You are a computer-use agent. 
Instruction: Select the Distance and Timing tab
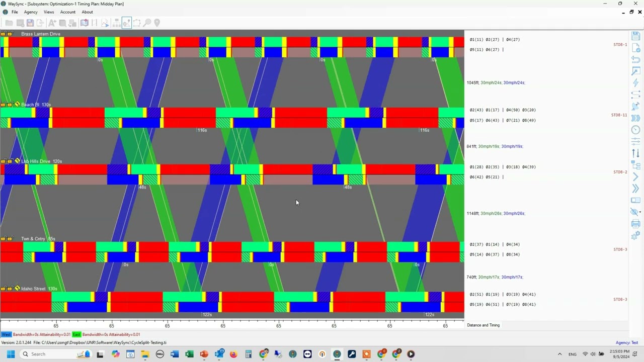tap(483, 325)
